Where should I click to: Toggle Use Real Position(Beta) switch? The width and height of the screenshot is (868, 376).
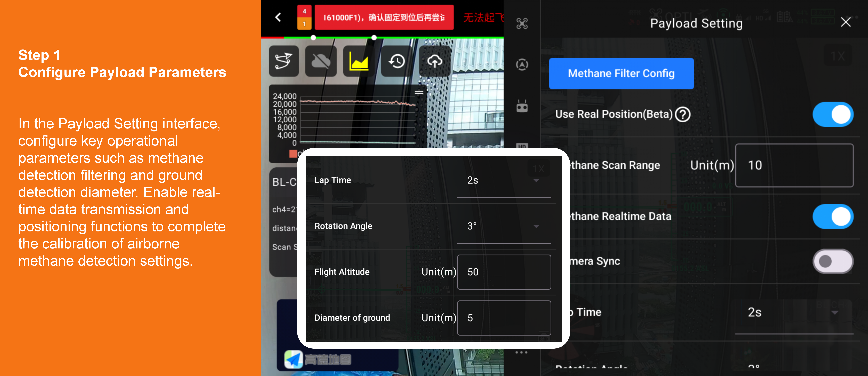pyautogui.click(x=833, y=114)
